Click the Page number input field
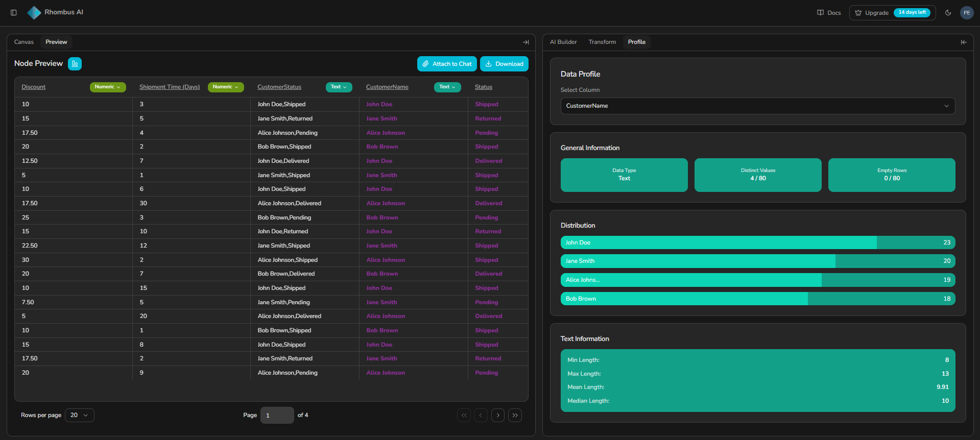 [277, 415]
